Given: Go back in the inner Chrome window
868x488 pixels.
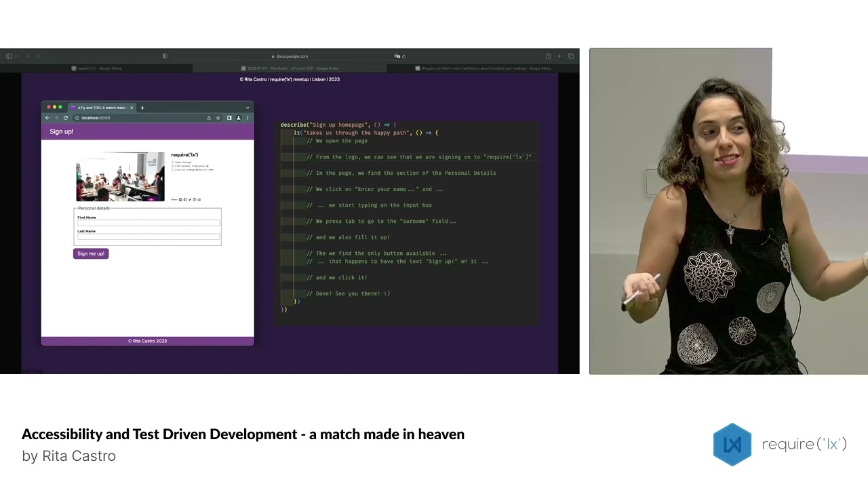Looking at the screenshot, I should tap(47, 118).
